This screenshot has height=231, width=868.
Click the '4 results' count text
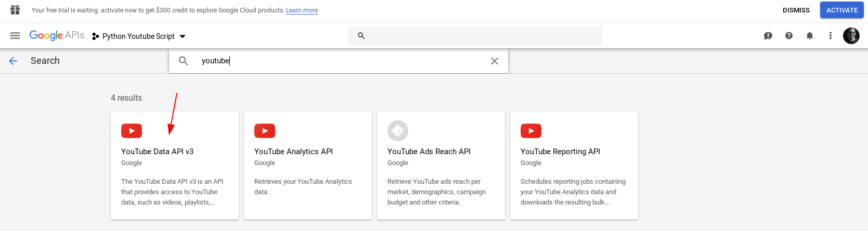click(x=126, y=98)
